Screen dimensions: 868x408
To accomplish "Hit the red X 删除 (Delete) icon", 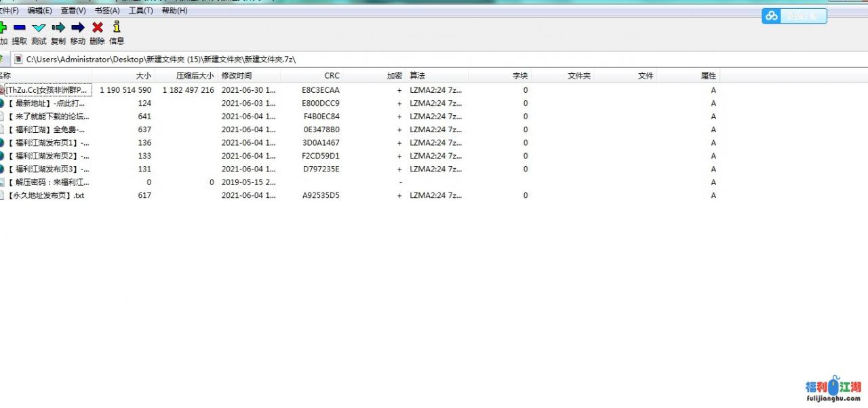I will click(97, 28).
